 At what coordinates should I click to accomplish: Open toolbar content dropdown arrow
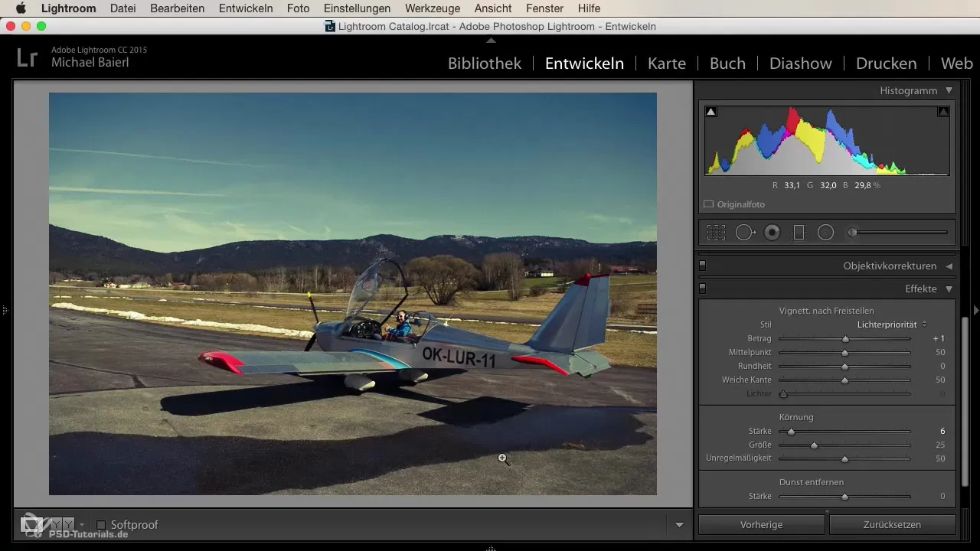[x=679, y=525]
